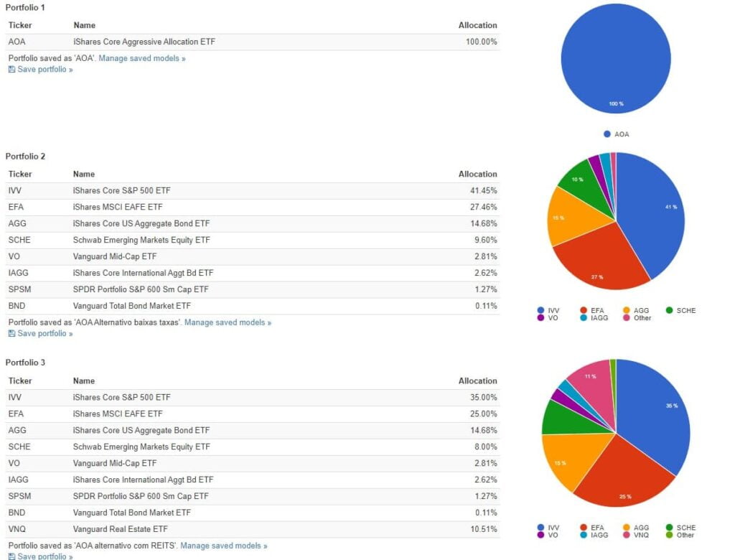Open Manage saved models link in Portfolio 1
The height and width of the screenshot is (560, 735).
(x=142, y=58)
